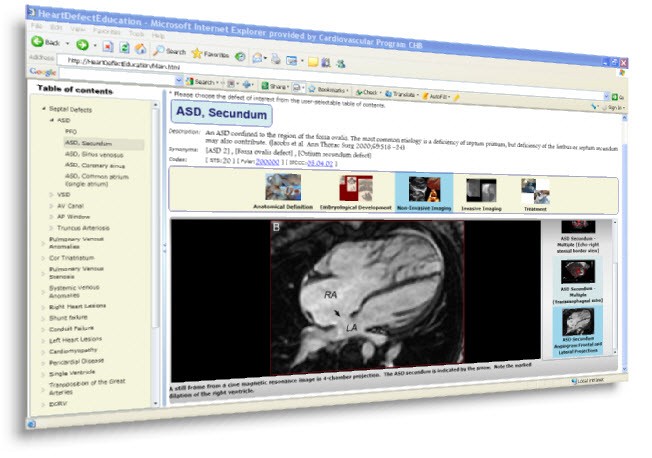
Task: Select ASD, Sinus venosus tree item
Action: (x=94, y=154)
